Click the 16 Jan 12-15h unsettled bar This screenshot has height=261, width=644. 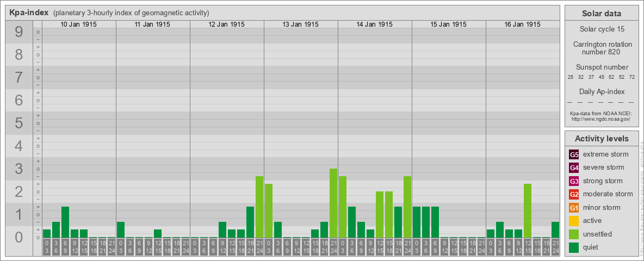[x=528, y=210]
